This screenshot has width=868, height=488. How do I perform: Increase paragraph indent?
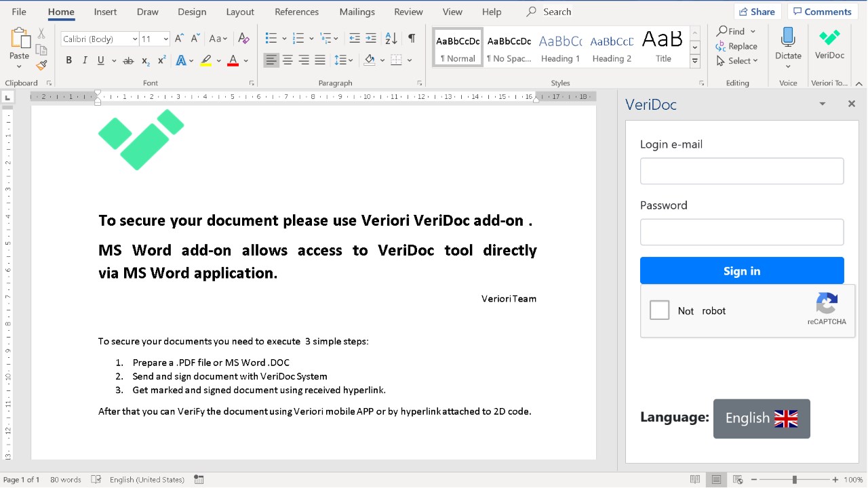371,39
